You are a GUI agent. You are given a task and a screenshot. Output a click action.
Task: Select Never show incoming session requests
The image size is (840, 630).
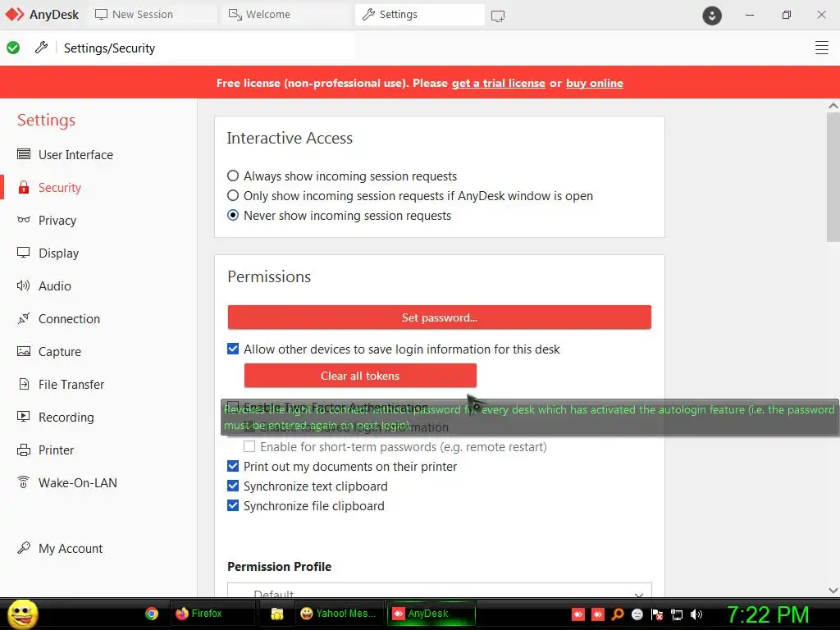pos(232,216)
